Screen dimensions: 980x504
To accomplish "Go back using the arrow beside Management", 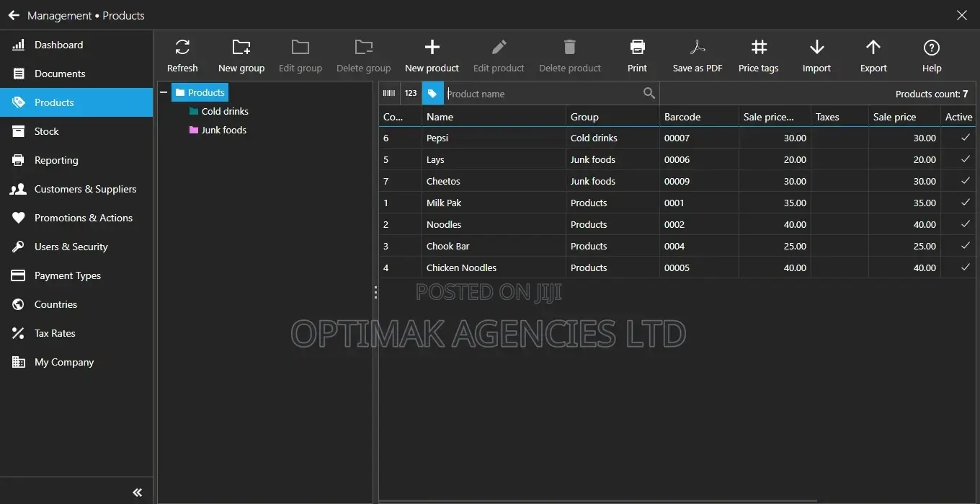I will [x=14, y=15].
